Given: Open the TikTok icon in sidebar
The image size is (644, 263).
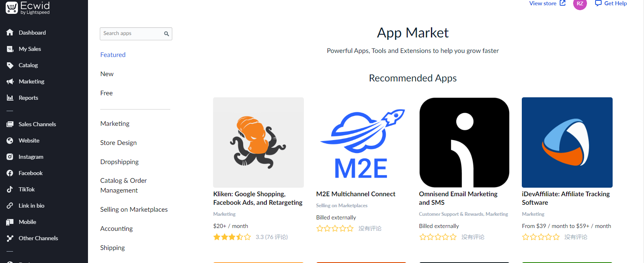Looking at the screenshot, I should (10, 189).
